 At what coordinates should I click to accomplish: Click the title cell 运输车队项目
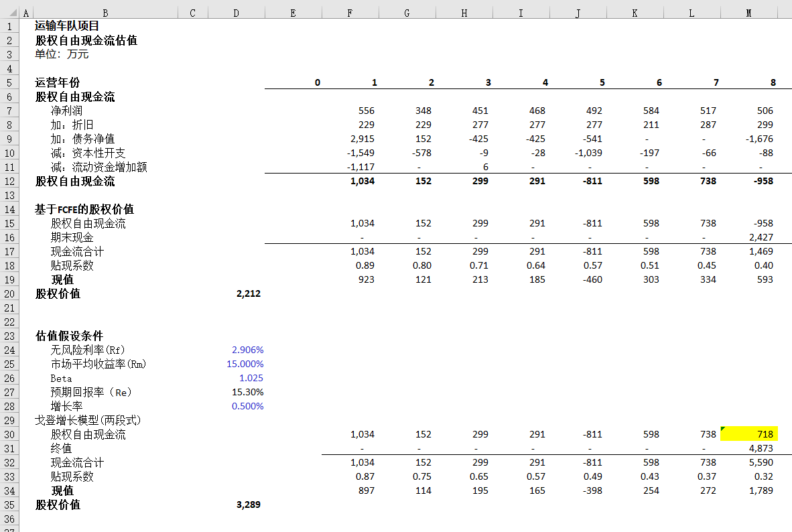[67, 25]
